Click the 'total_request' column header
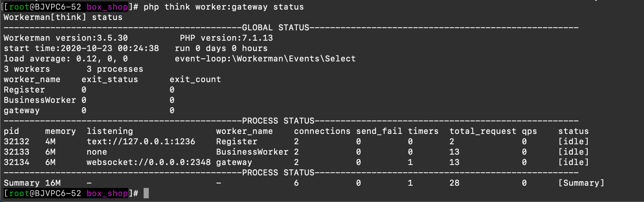This screenshot has width=644, height=202. tap(483, 131)
